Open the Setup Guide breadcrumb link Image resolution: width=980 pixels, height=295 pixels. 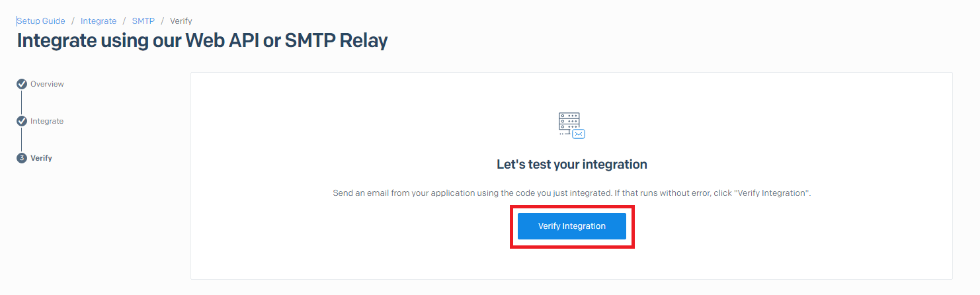pyautogui.click(x=41, y=21)
